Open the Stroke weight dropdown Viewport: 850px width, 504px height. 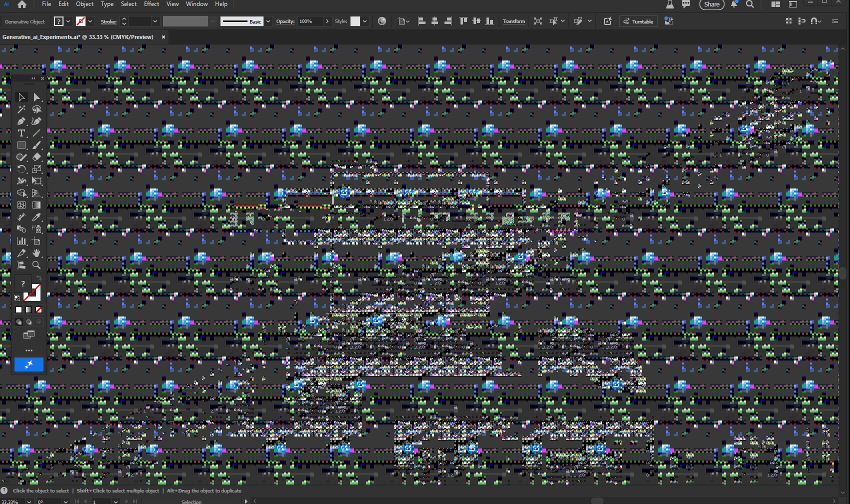coord(155,21)
